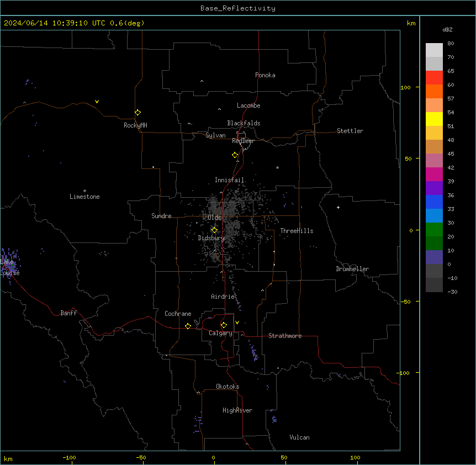Click the light gray 80 dBZ swatch
476x465 pixels.
click(434, 50)
